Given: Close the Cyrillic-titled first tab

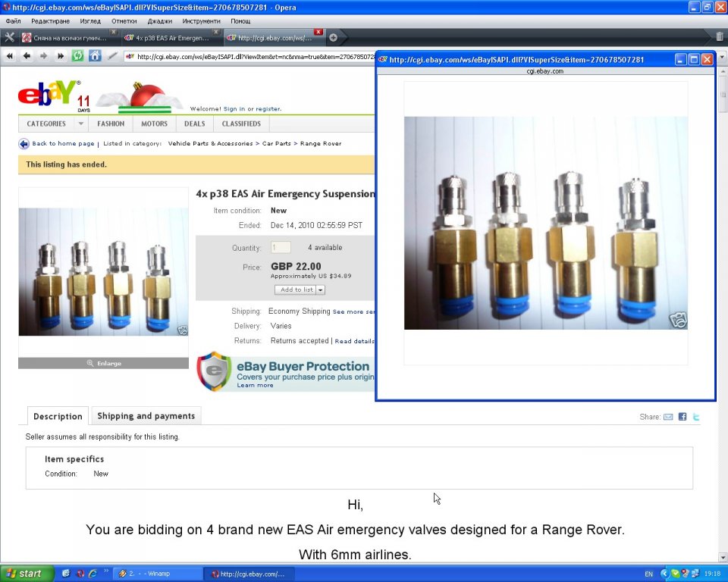Looking at the screenshot, I should (113, 32).
